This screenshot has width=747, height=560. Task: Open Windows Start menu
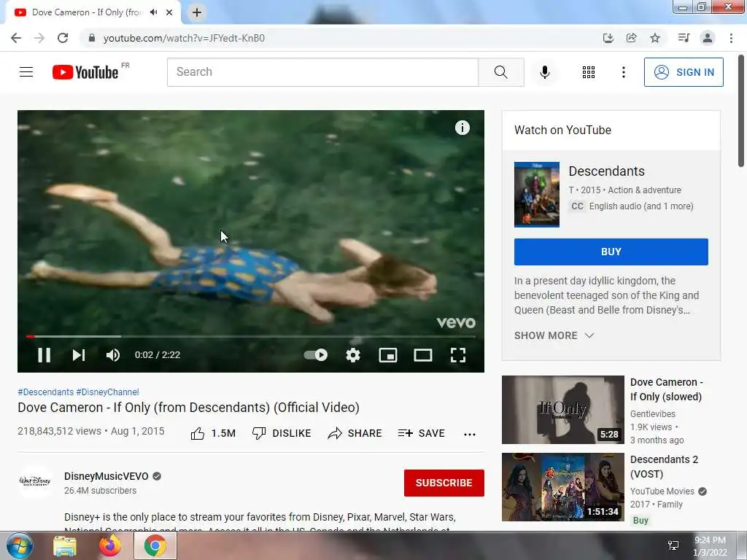point(19,545)
